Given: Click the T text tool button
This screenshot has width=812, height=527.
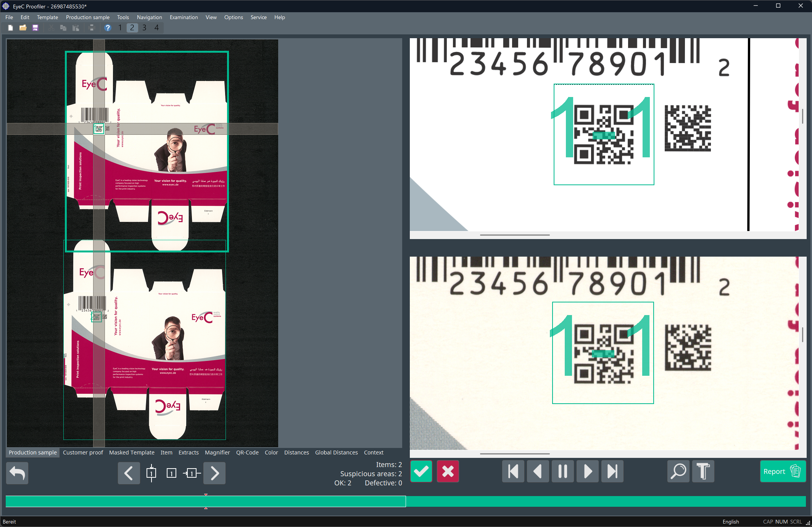Looking at the screenshot, I should (703, 471).
